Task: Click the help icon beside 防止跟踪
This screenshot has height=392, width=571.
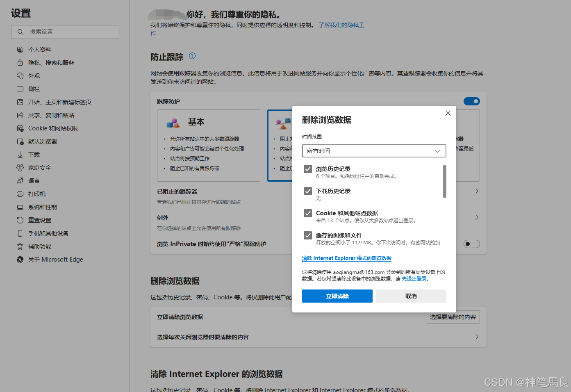Action: coord(192,56)
